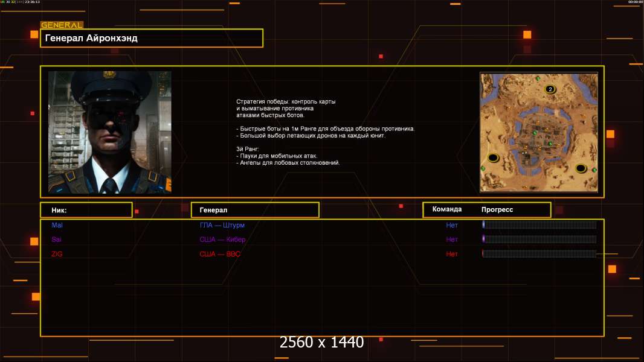Click the timer in top-right corner
This screenshot has width=644, height=362.
tap(634, 2)
